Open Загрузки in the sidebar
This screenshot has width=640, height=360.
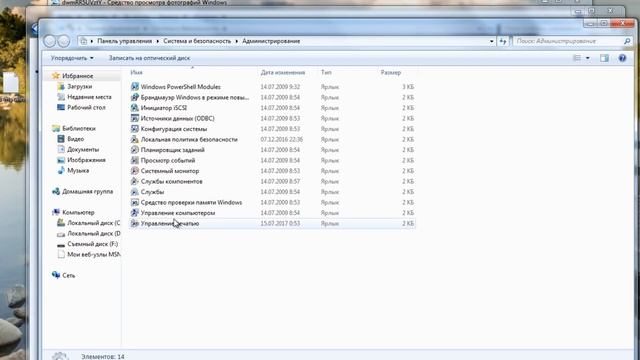click(80, 86)
